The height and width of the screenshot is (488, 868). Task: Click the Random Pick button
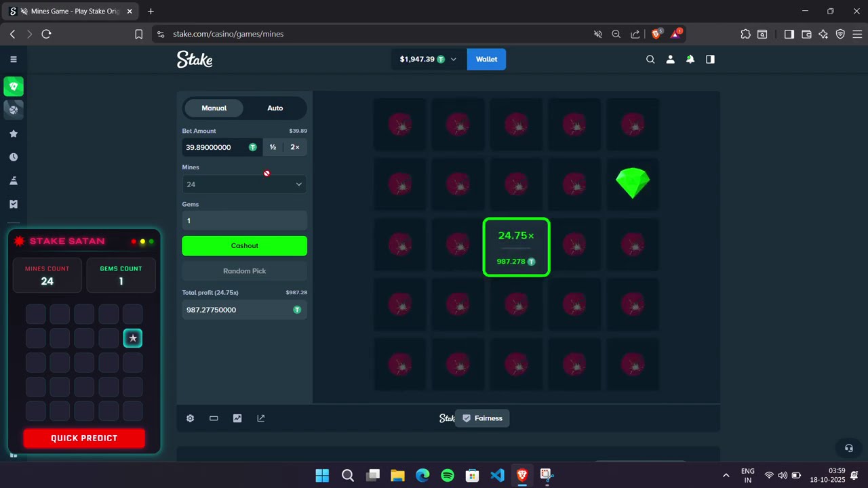(x=244, y=271)
